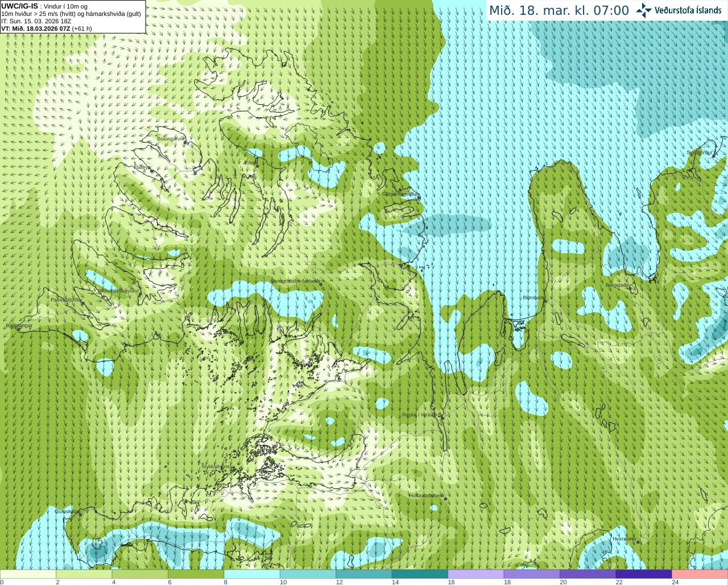Click the violet 20–22 m/s swatch
Viewport: 728px width, 586px height.
(x=588, y=574)
